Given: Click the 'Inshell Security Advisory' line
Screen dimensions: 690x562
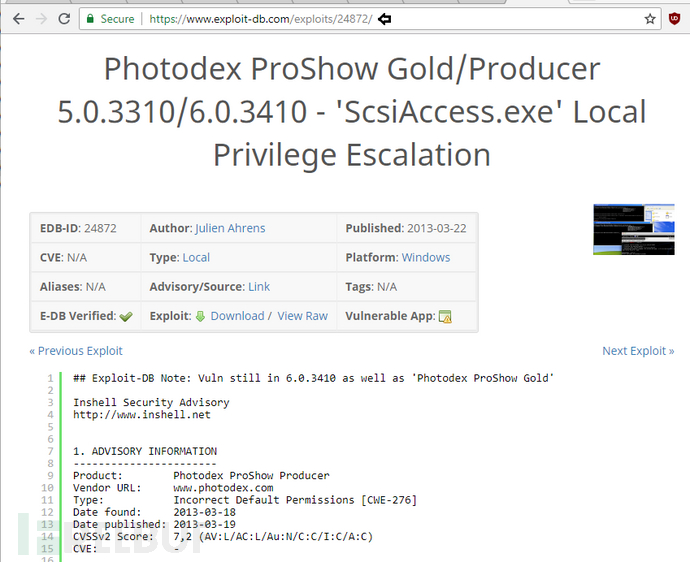Looking at the screenshot, I should click(151, 402).
